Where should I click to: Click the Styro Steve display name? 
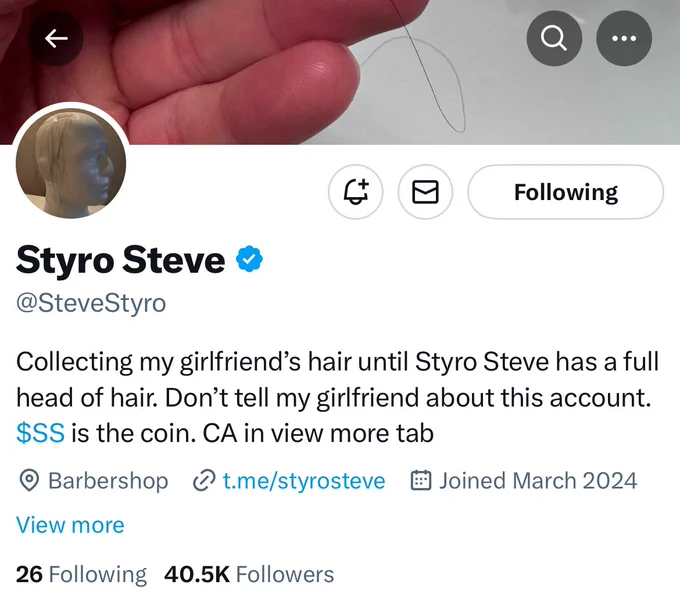click(121, 260)
